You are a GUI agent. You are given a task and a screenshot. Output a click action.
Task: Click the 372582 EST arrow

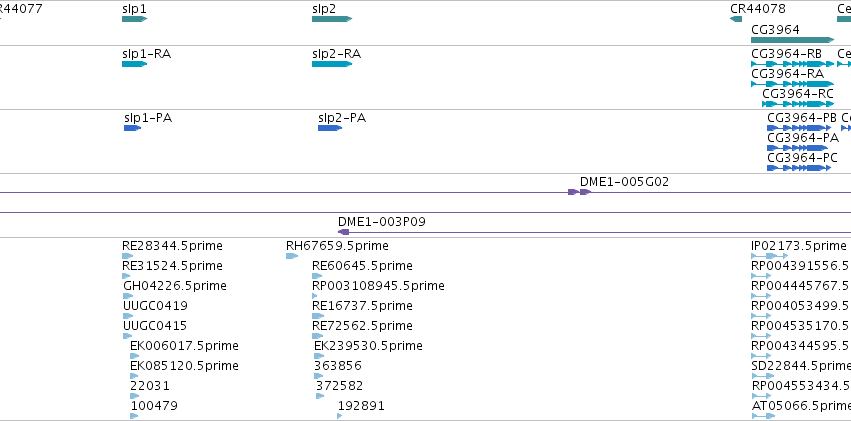320,397
